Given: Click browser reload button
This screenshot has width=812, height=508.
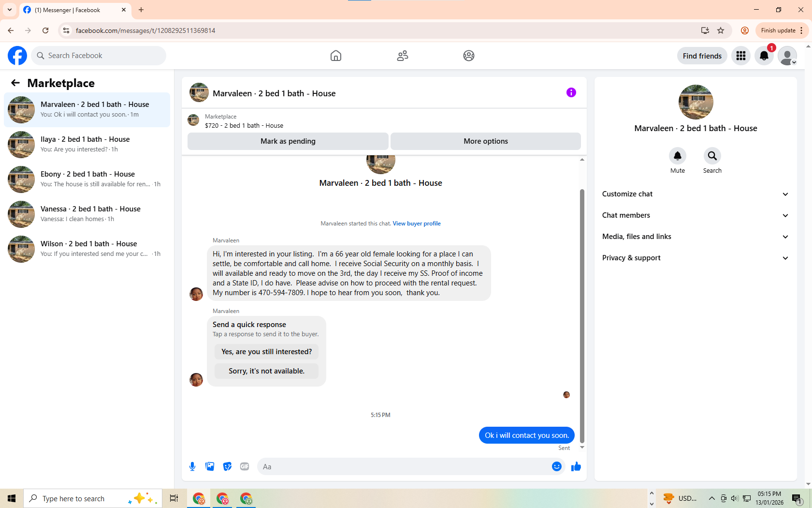Looking at the screenshot, I should 45,30.
